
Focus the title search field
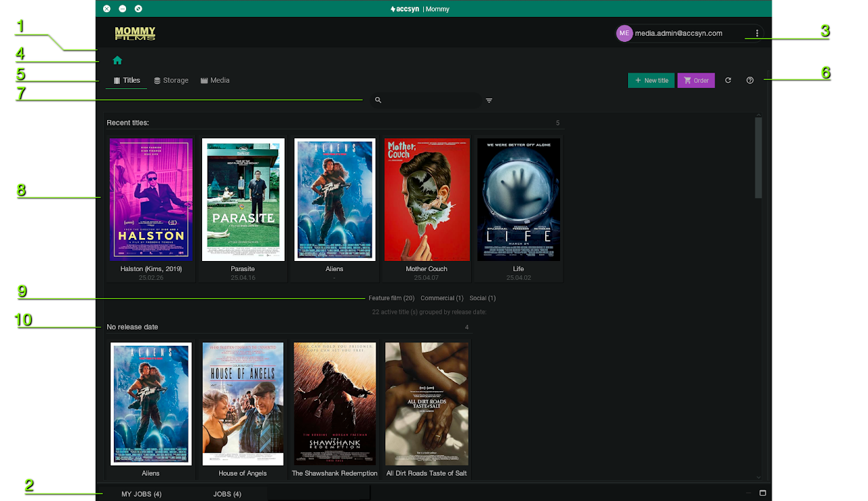[426, 100]
